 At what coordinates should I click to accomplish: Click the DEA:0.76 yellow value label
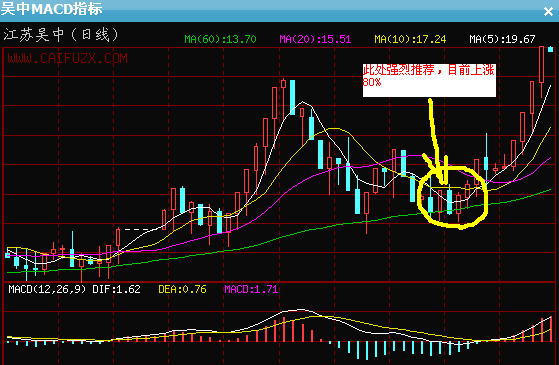(182, 289)
